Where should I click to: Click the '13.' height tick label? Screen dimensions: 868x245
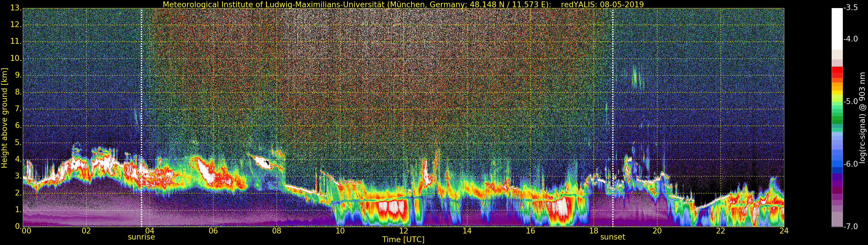(x=16, y=8)
